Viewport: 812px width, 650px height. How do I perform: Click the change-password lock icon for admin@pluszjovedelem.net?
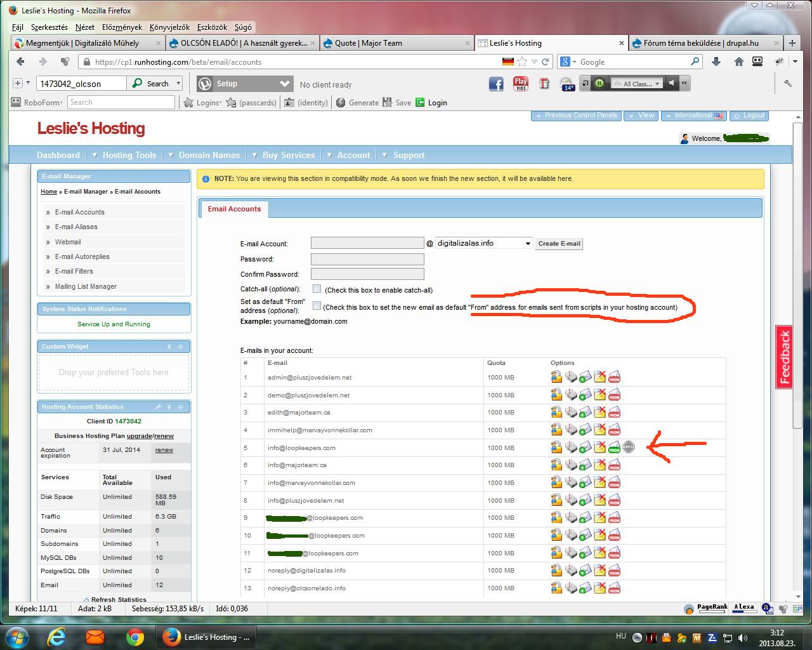click(556, 377)
